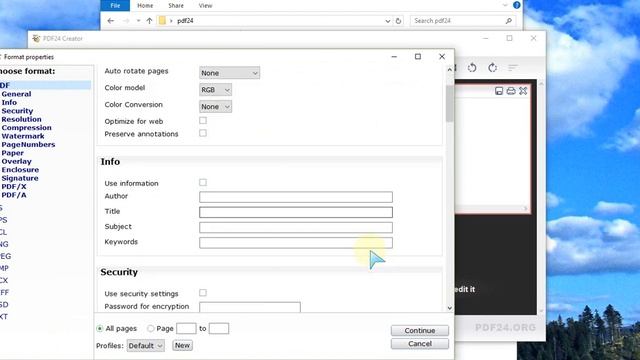Rotate right icon in PDF24 Creator
Viewport: 640px width, 360px height.
pyautogui.click(x=493, y=68)
